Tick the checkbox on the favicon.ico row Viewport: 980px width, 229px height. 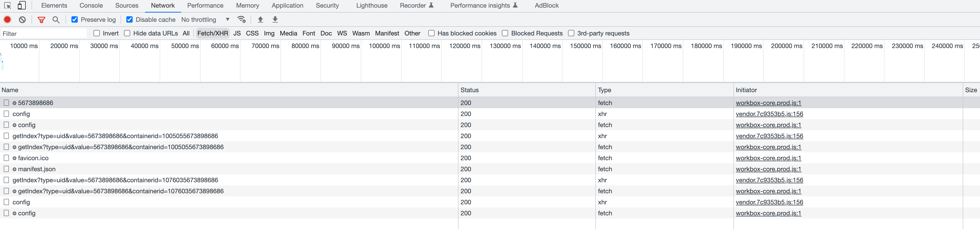(x=7, y=158)
